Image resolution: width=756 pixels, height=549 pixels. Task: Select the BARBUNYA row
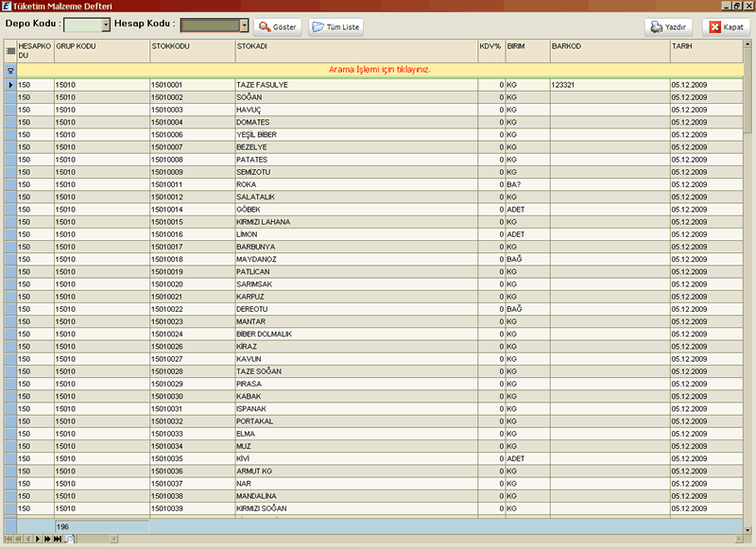380,247
